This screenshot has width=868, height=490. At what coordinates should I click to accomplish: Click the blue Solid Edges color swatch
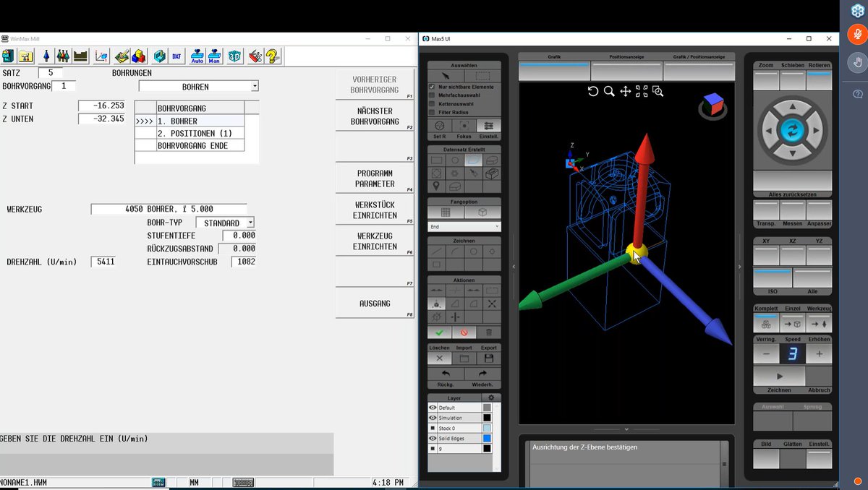tap(487, 439)
